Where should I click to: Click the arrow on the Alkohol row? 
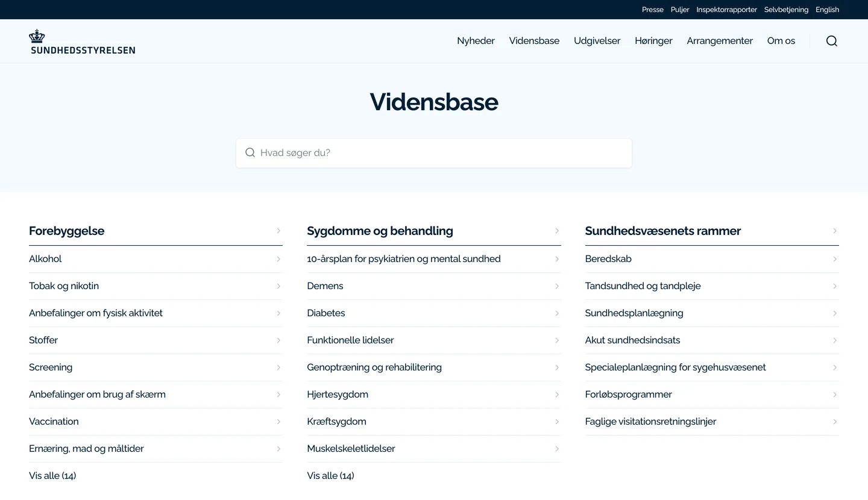point(278,259)
